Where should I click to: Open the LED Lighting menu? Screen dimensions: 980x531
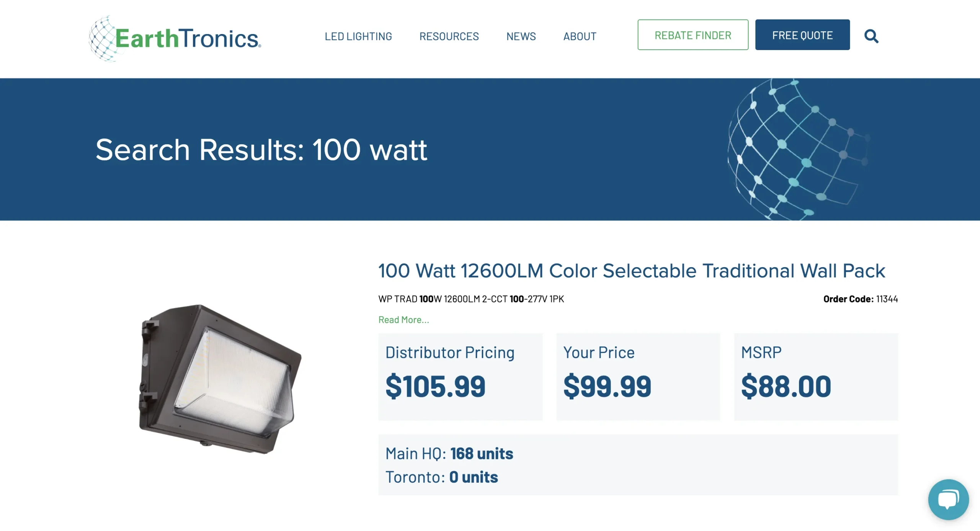(358, 36)
